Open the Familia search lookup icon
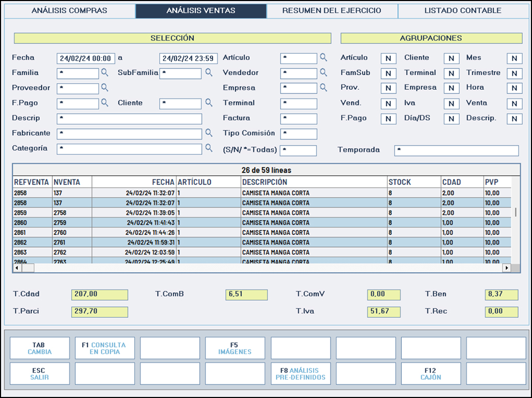 [105, 73]
